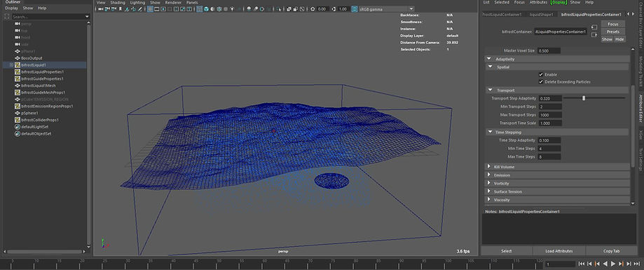Toggle the resolution gate icon
Viewport: 644px width, 270px height.
[163, 8]
